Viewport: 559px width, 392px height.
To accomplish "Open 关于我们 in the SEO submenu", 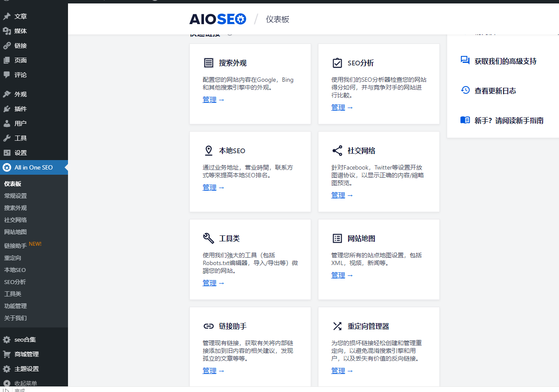I will pyautogui.click(x=15, y=318).
